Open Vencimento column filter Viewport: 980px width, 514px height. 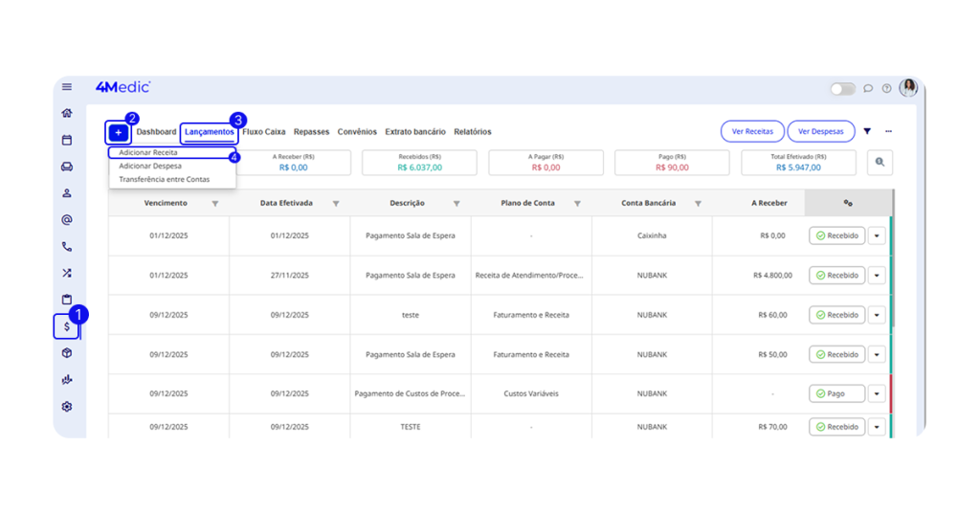[215, 203]
